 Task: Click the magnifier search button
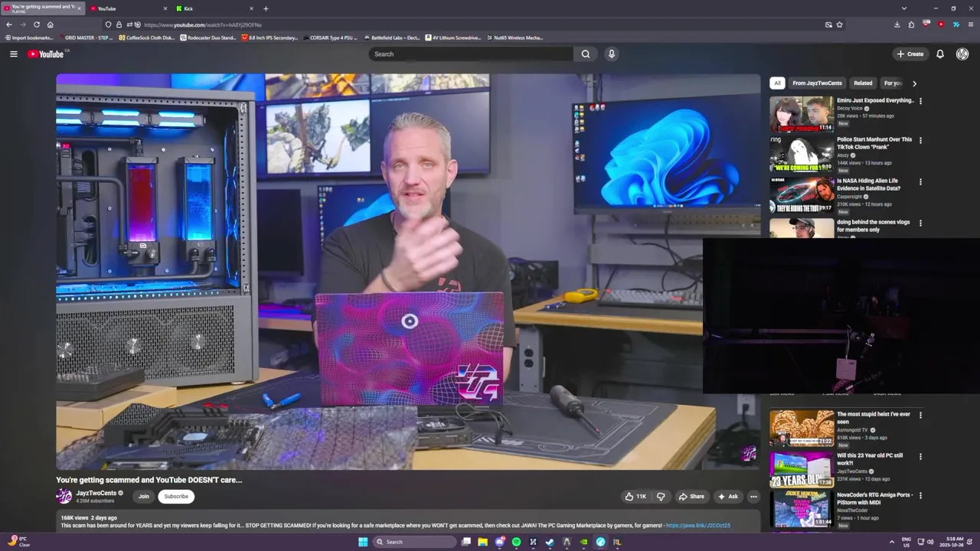point(586,54)
